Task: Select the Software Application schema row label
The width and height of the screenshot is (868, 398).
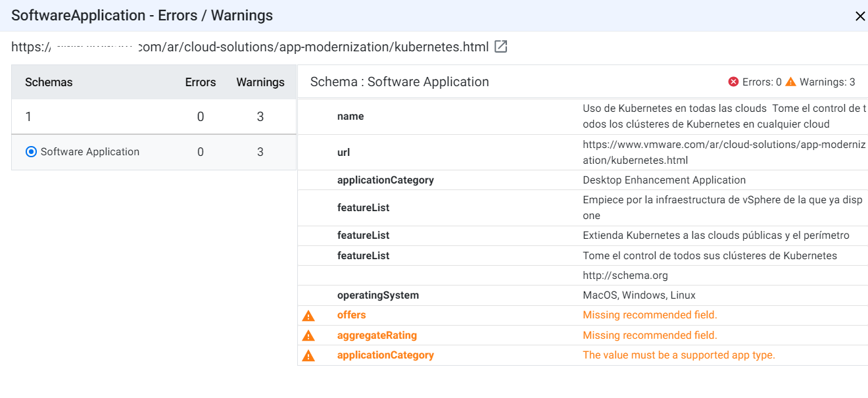Action: 90,152
